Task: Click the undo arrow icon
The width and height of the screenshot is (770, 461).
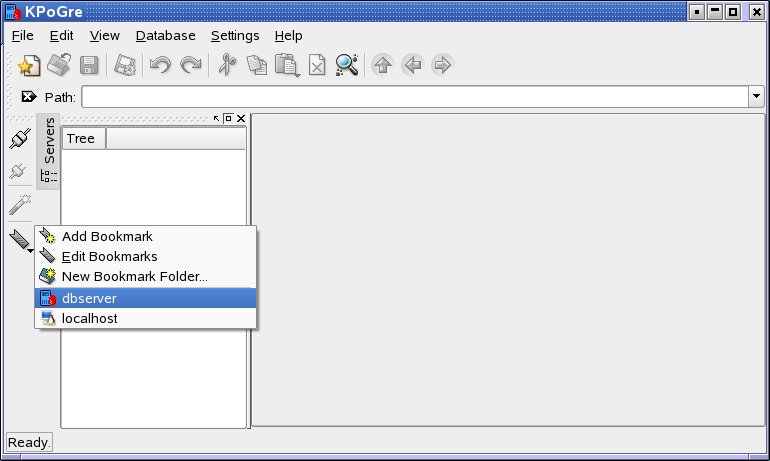Action: click(160, 66)
